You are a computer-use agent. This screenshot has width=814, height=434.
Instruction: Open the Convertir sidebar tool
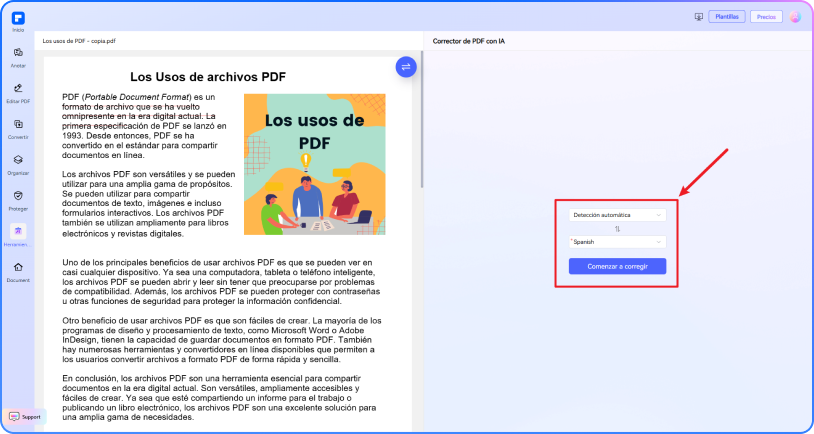coord(18,129)
